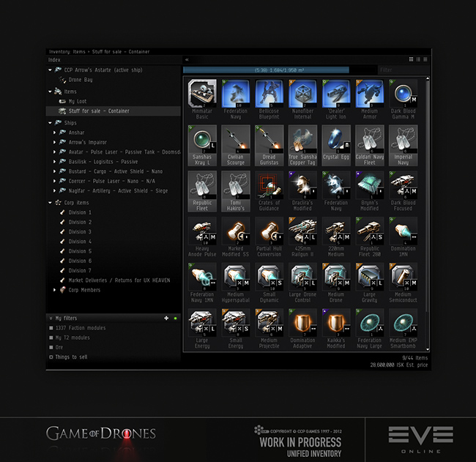Screen dimensions: 476x462
Task: Collapse the index sidebar with double chevron
Action: [x=187, y=60]
